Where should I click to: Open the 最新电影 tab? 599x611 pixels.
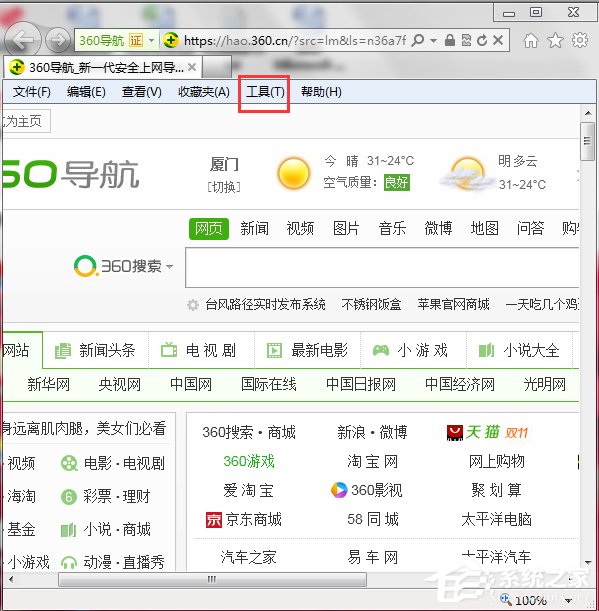(307, 350)
